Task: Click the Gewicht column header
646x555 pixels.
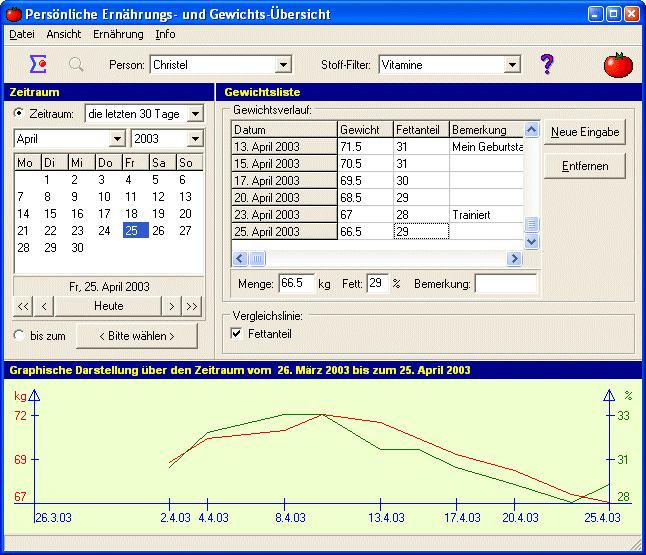Action: [x=365, y=130]
